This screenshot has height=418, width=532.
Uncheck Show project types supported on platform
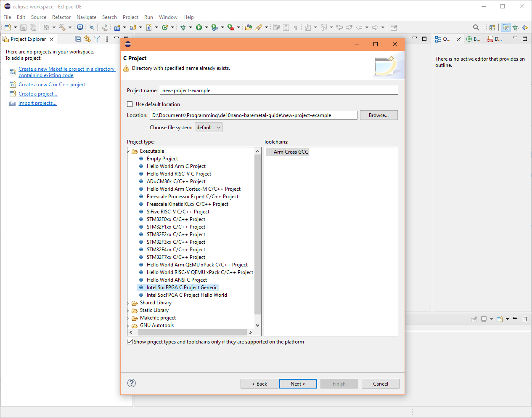[130, 342]
